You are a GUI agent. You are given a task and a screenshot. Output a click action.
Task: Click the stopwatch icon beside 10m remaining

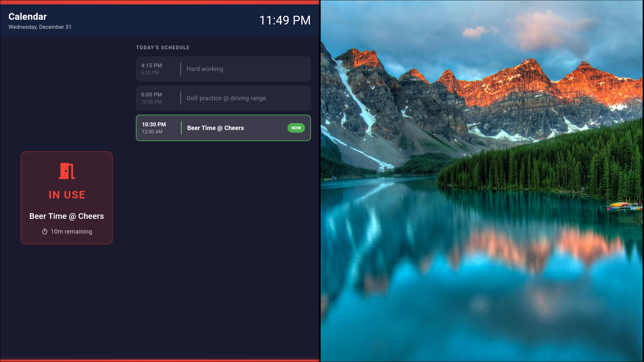pos(45,232)
